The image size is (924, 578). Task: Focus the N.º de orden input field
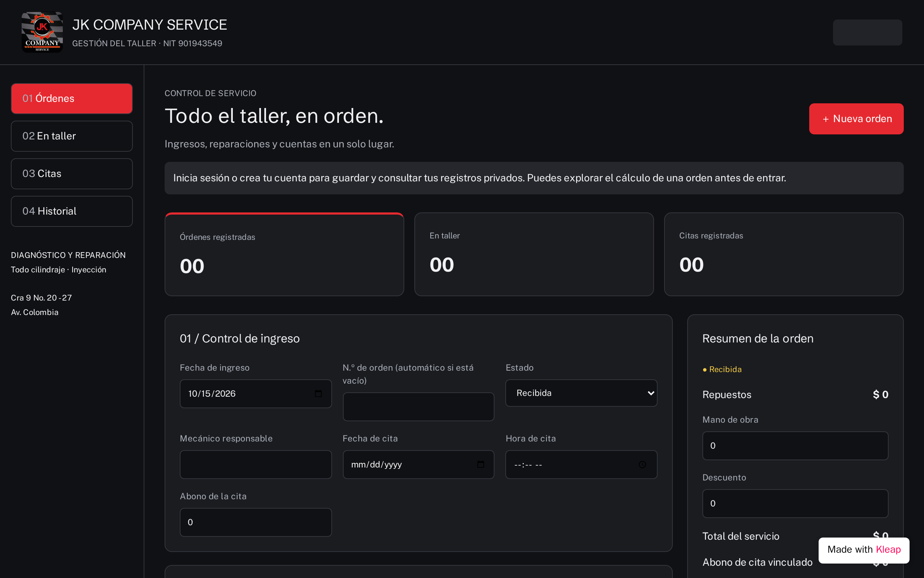click(418, 407)
